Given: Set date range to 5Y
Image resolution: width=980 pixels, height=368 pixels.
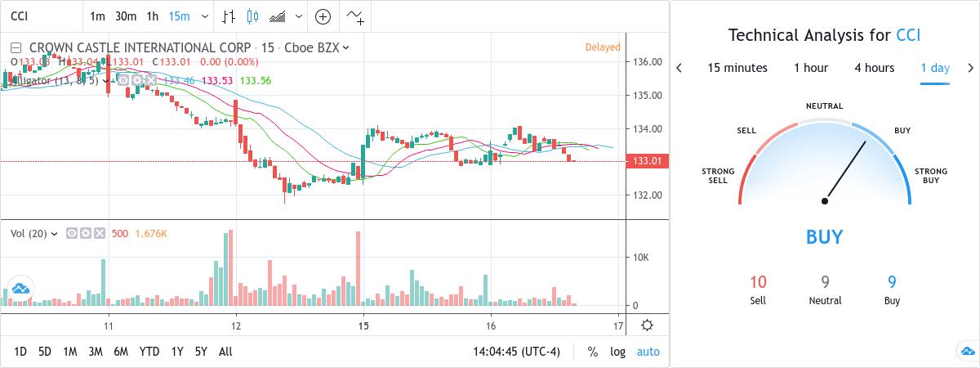Looking at the screenshot, I should click(x=201, y=352).
